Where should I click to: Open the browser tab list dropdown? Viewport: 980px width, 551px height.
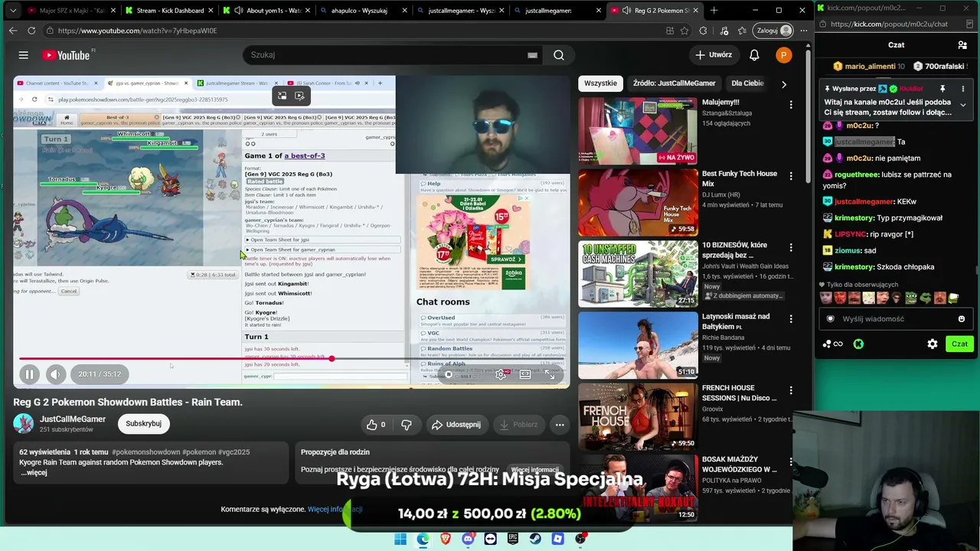(13, 11)
